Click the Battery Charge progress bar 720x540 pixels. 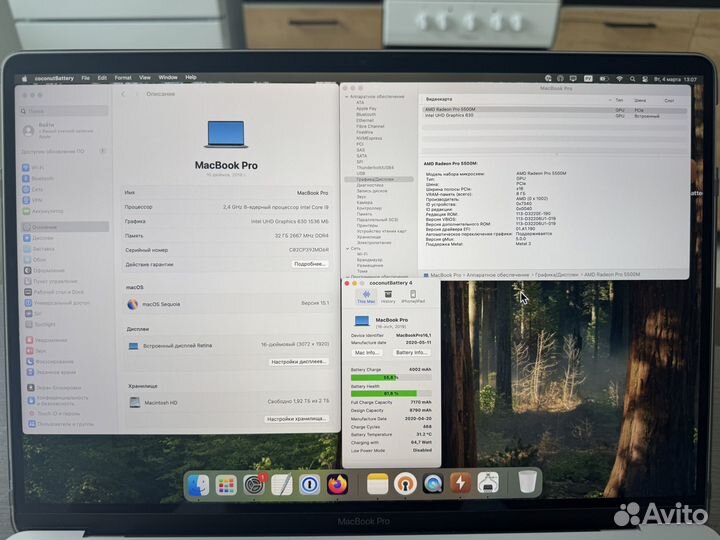(x=391, y=377)
